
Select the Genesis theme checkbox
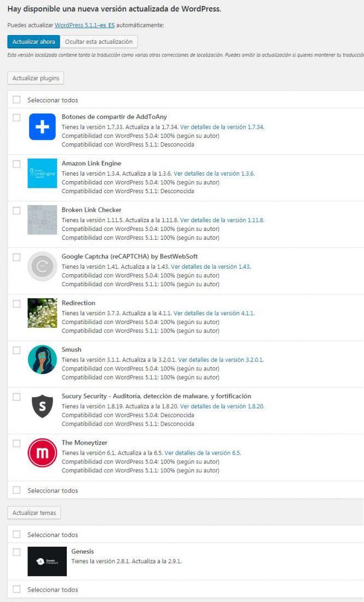[16, 552]
